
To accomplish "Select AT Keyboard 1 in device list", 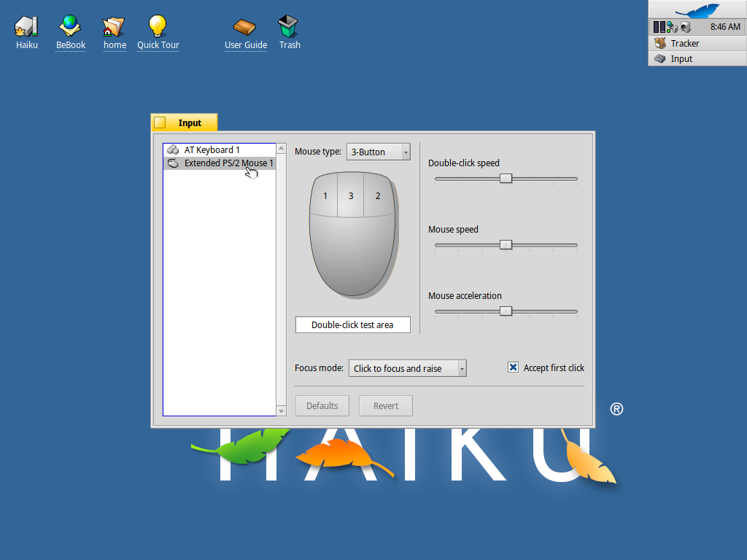I will 220,150.
